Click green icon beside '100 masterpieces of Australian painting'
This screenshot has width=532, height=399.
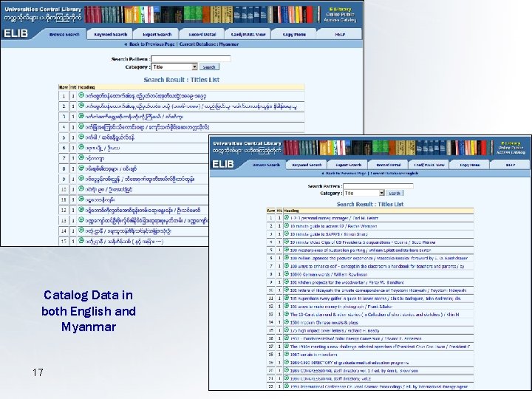click(x=287, y=250)
